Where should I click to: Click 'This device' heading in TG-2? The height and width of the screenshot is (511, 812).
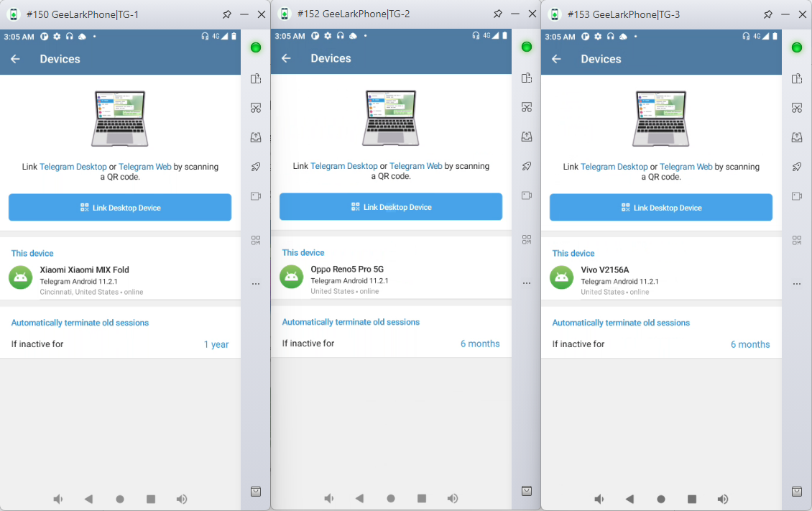(x=303, y=253)
